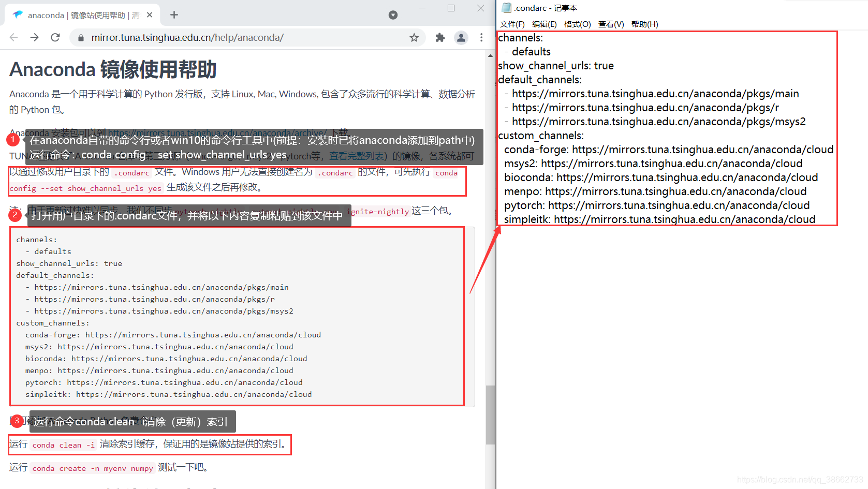868x489 pixels.
Task: Open the Chrome three-dot menu
Action: click(x=481, y=37)
